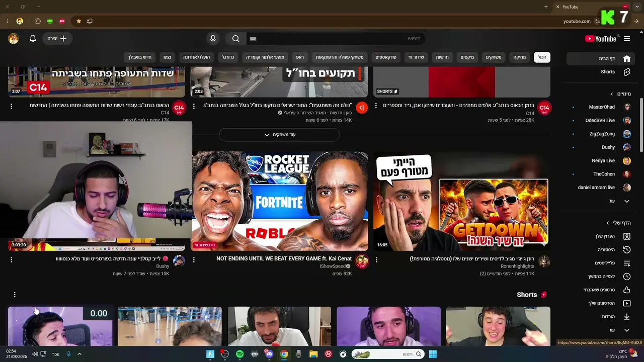Open לצפייה בהמשך (Watch later) list
This screenshot has height=362, width=644.
(x=600, y=277)
